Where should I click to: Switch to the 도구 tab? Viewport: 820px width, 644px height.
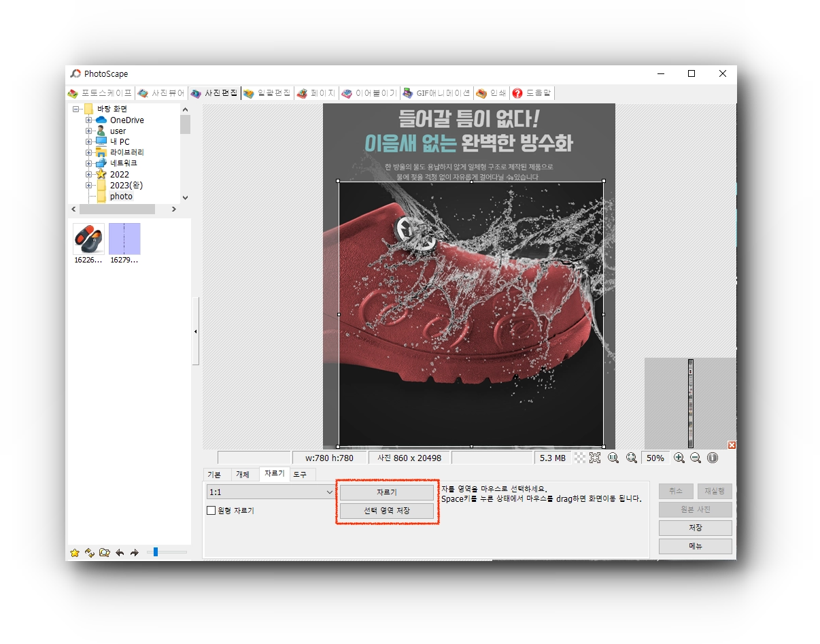coord(300,475)
